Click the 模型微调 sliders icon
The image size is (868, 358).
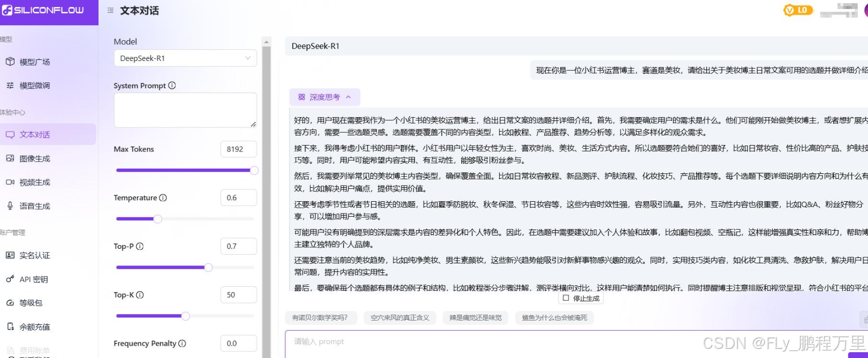pos(10,86)
